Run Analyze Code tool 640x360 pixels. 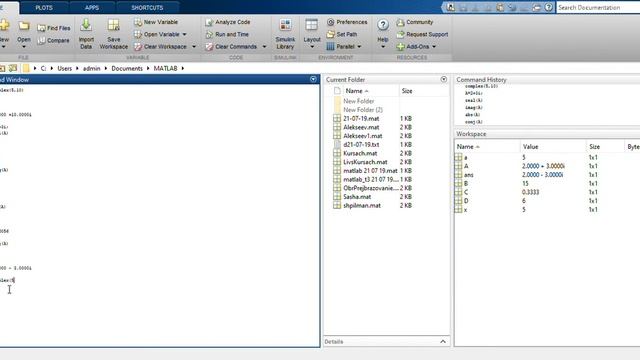pyautogui.click(x=228, y=22)
